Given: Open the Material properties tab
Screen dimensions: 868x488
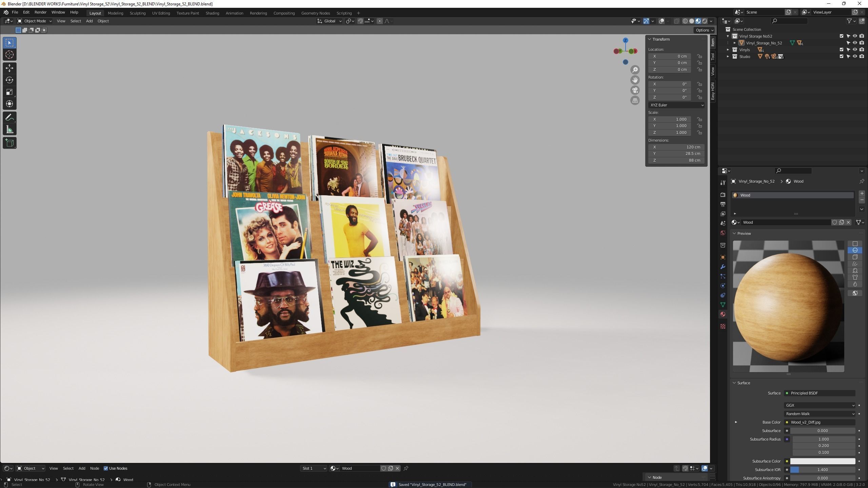Looking at the screenshot, I should (x=723, y=314).
